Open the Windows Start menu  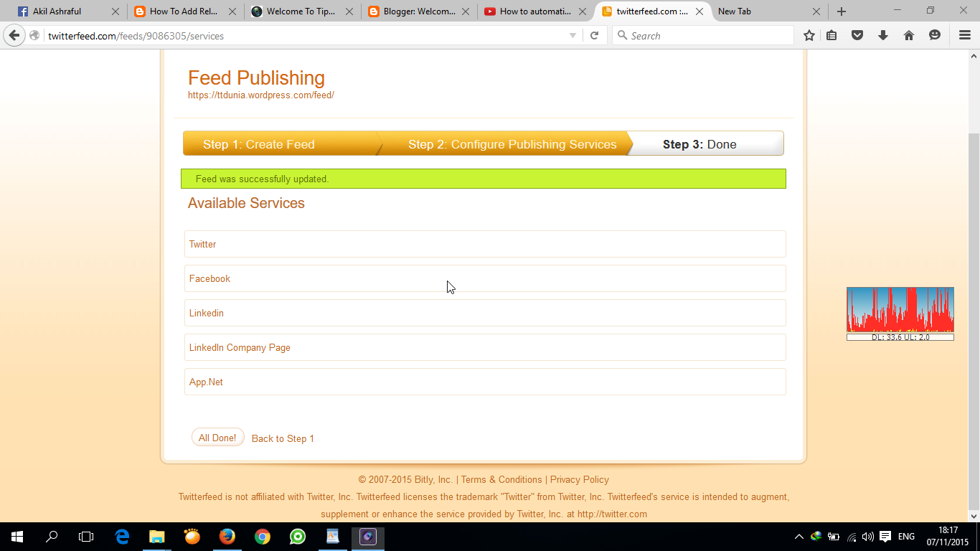pos(17,536)
